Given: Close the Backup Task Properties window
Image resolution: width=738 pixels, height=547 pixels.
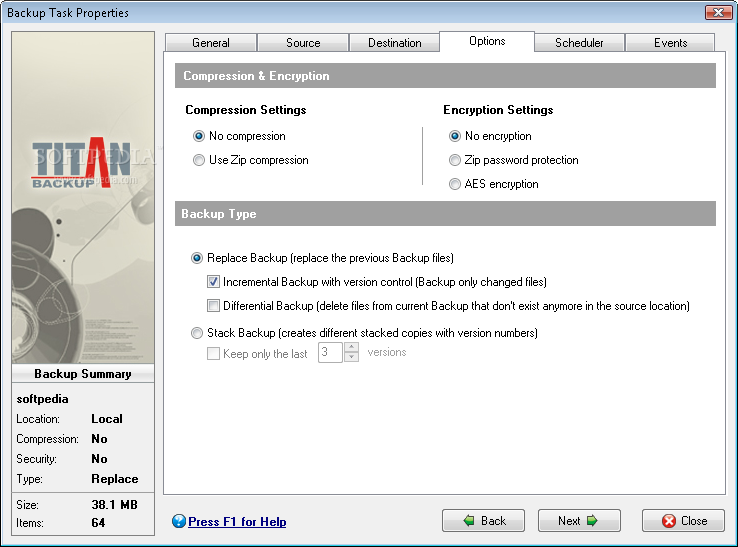Looking at the screenshot, I should pyautogui.click(x=718, y=12).
